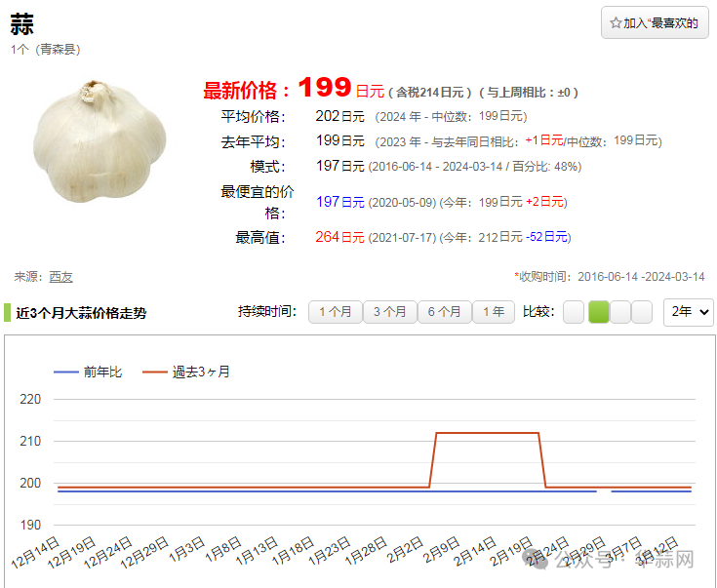Click the garlic product image
The image size is (717, 588).
click(100, 141)
